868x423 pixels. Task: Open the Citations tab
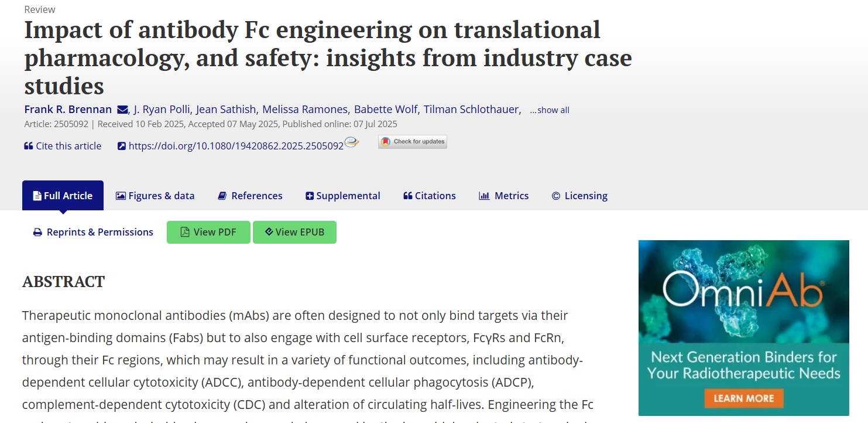pos(430,196)
